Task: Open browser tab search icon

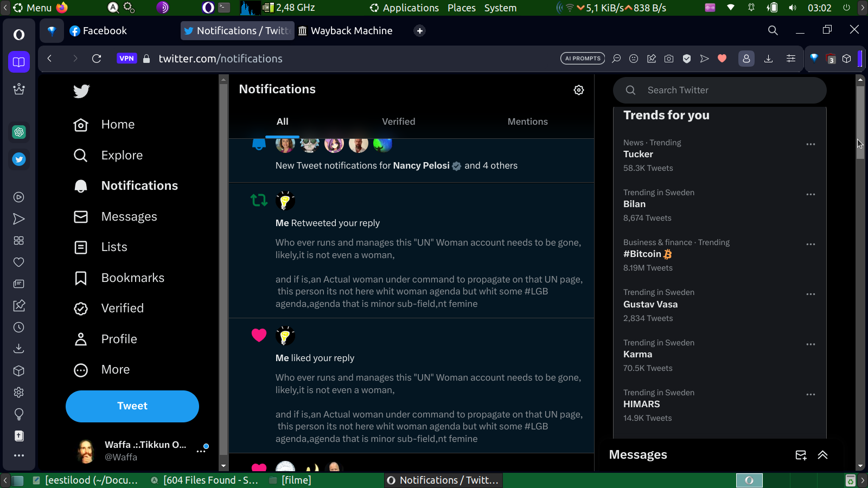Action: coord(773,30)
